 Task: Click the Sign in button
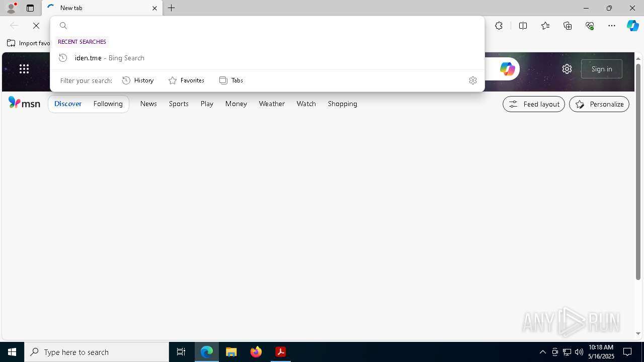pos(602,69)
